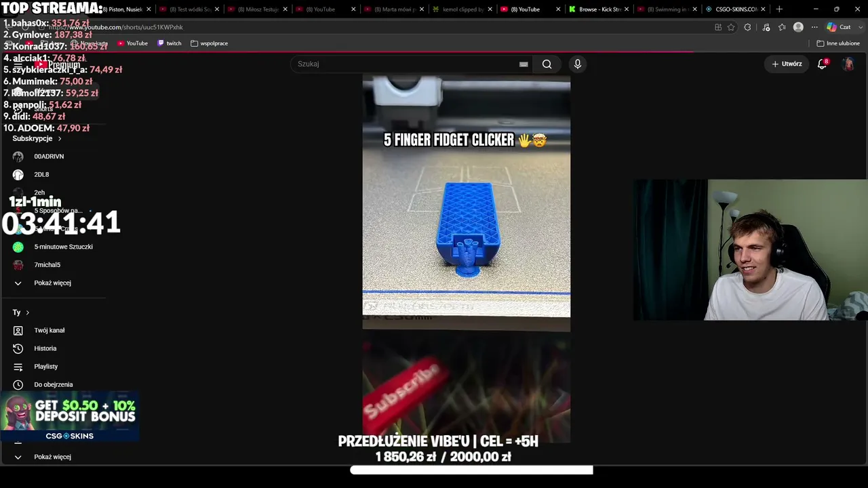Open the YouTube bookmark in favorites bar

[132, 43]
